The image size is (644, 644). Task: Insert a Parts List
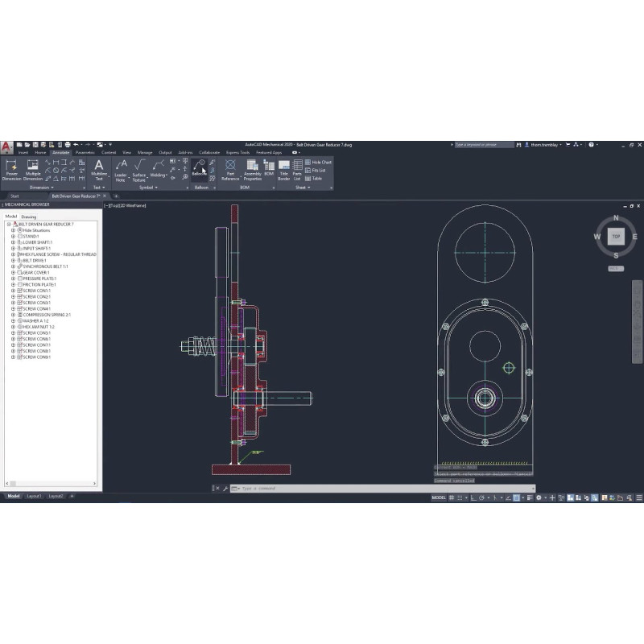click(297, 169)
